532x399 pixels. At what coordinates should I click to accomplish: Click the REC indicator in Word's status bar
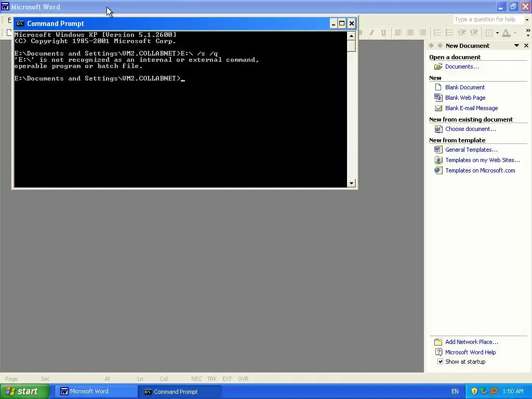coord(196,379)
